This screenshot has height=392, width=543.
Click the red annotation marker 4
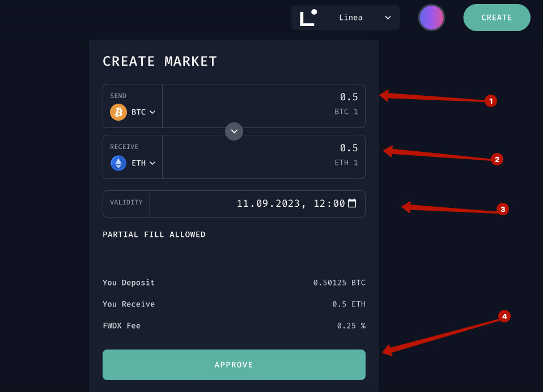pyautogui.click(x=504, y=316)
